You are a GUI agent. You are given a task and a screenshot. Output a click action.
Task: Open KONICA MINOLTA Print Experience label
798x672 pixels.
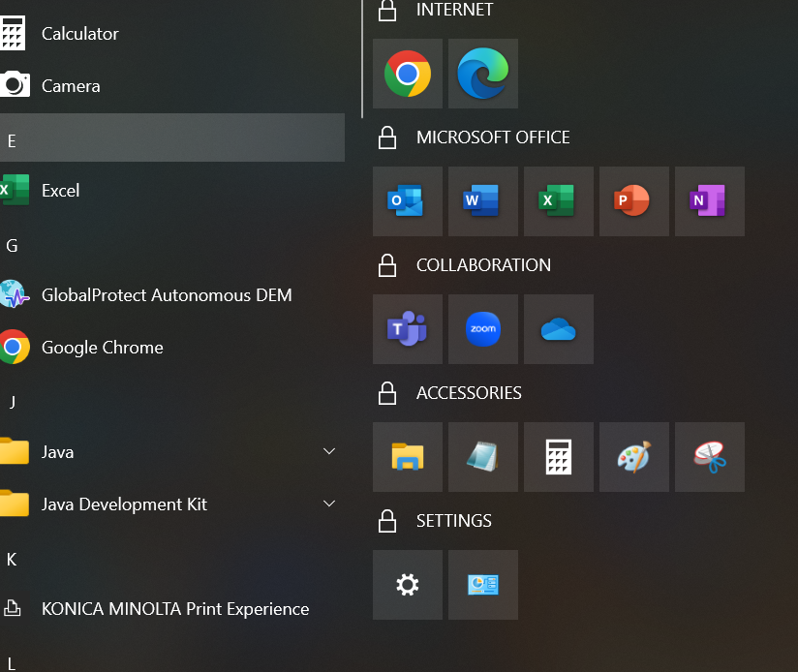tap(175, 609)
